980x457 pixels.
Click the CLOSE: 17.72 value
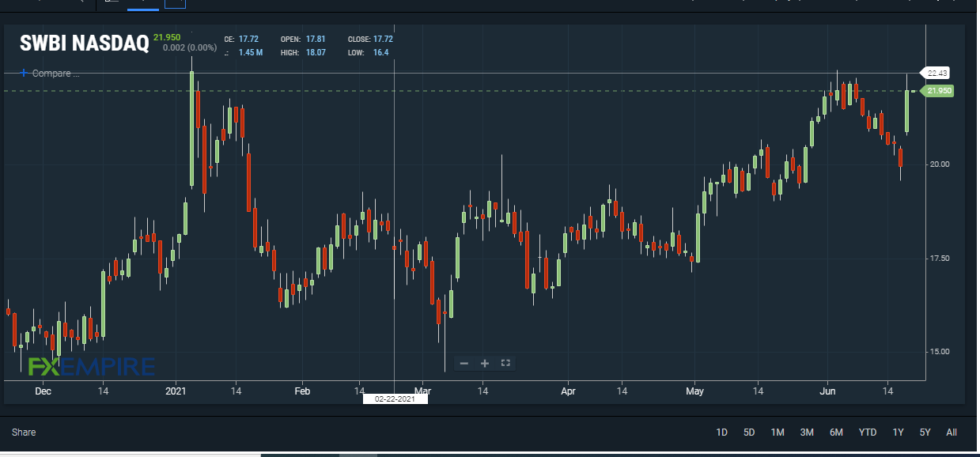tap(370, 39)
